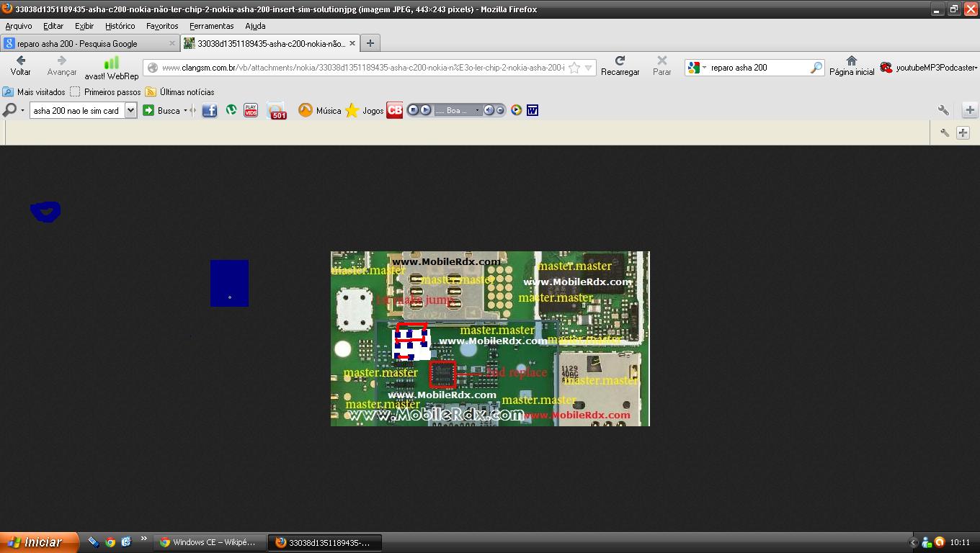Expand the youtubeMP3Podcaster dropdown menu
The width and height of the screenshot is (980, 553).
[x=975, y=68]
